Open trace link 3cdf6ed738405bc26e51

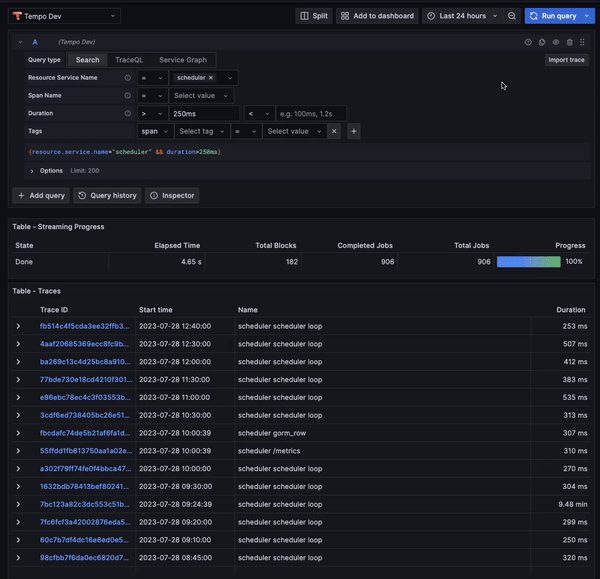pyautogui.click(x=85, y=415)
